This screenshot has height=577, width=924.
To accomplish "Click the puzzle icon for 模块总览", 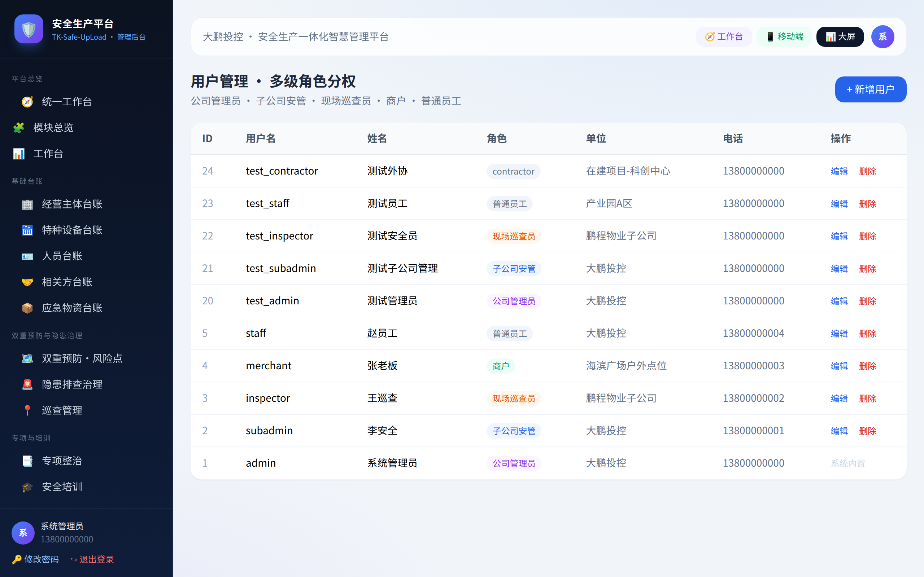I will [x=19, y=128].
